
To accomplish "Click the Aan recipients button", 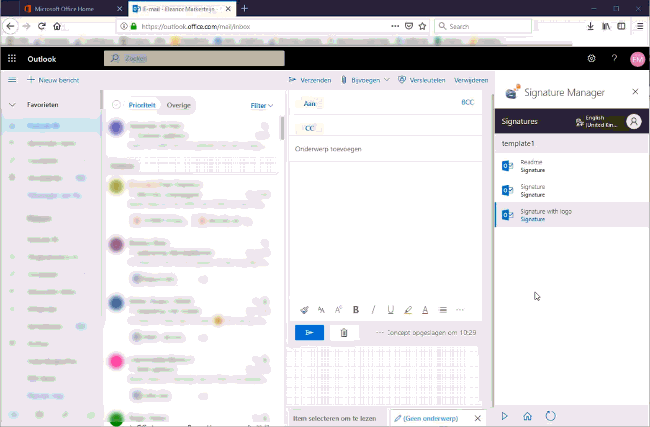I will pos(310,103).
